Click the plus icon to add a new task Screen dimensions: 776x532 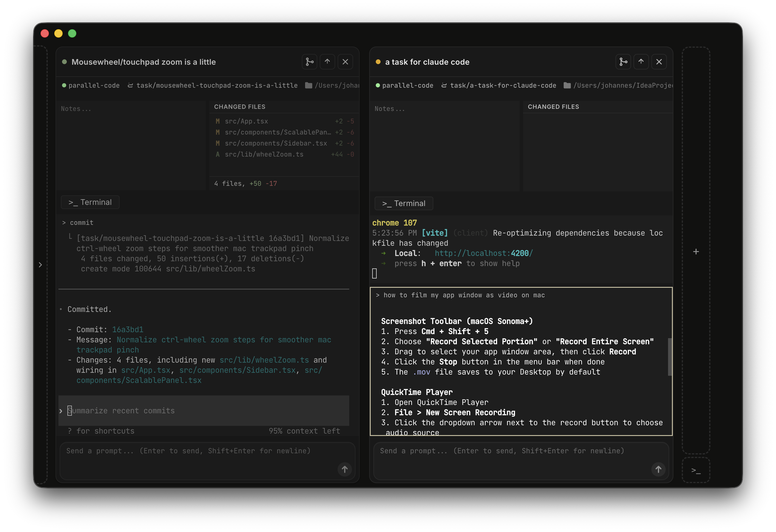pyautogui.click(x=696, y=251)
